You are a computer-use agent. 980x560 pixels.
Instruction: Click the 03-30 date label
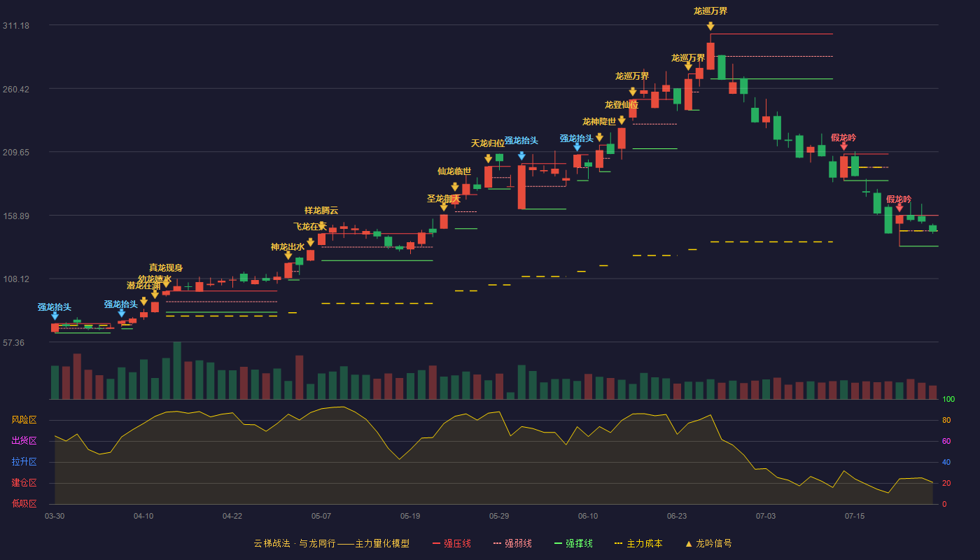pos(55,516)
